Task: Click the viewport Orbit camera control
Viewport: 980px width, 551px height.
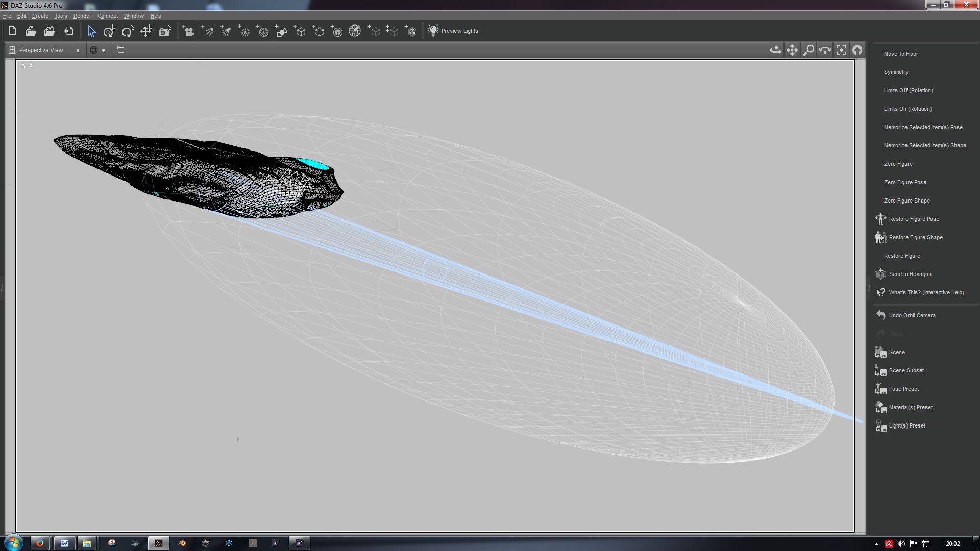Action: (x=775, y=50)
